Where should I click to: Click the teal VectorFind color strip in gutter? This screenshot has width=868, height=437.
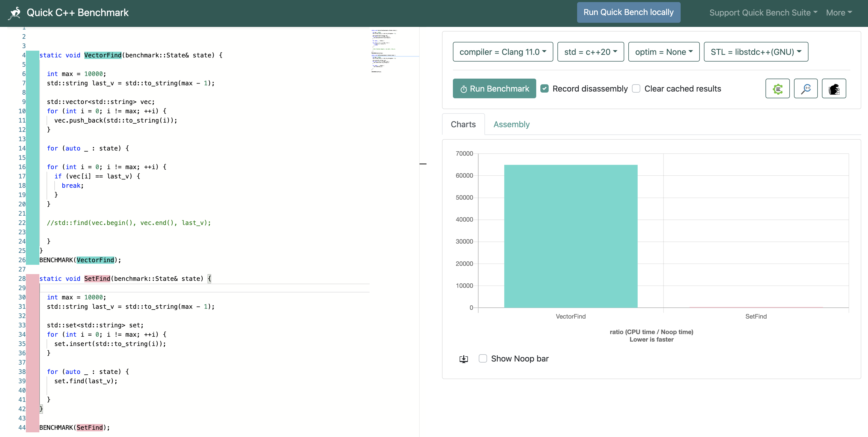pyautogui.click(x=33, y=157)
